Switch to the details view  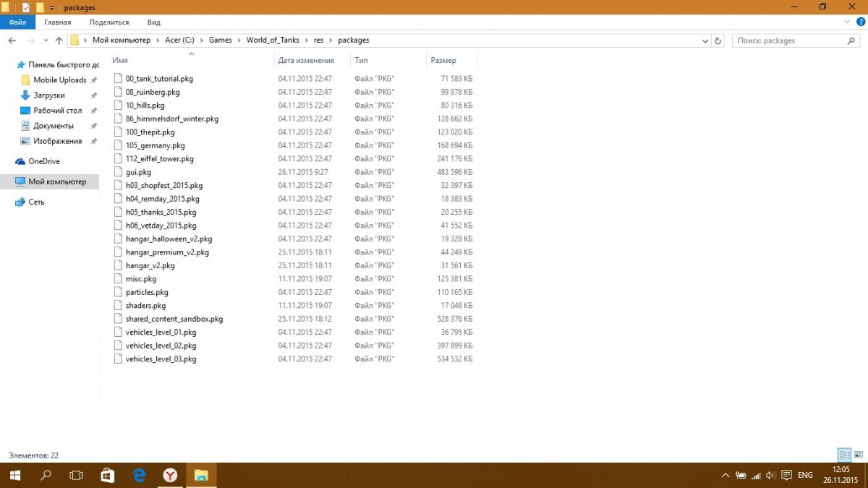[844, 455]
